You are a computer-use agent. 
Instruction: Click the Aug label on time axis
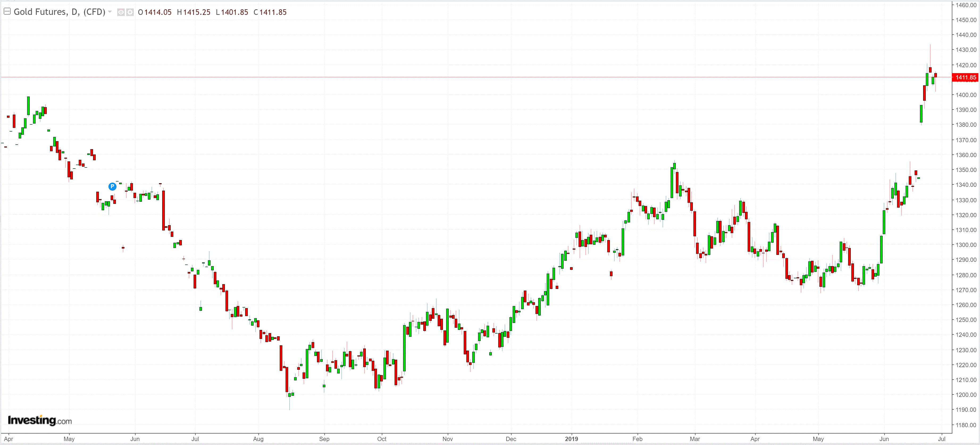coord(258,439)
